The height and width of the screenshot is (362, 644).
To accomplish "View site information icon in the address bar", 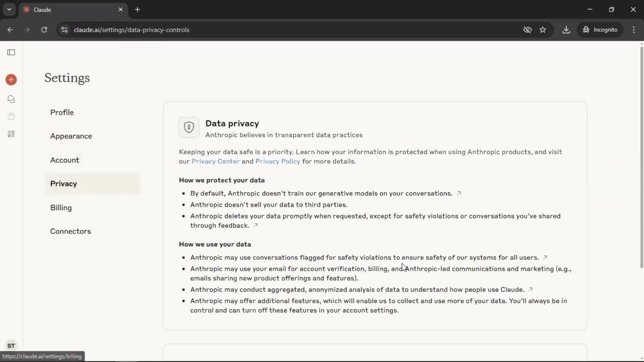I will 64,30.
